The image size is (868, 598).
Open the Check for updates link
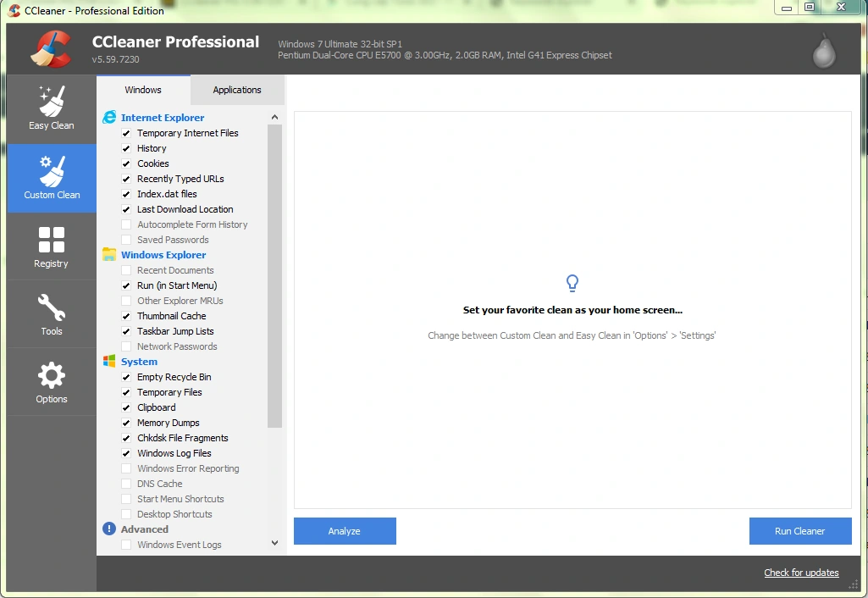[801, 573]
